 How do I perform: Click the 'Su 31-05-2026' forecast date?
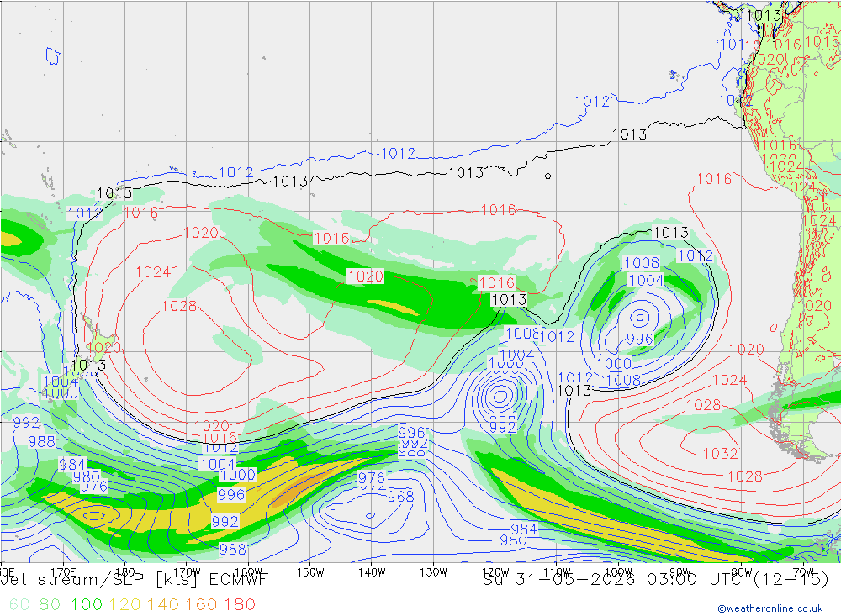click(x=559, y=580)
